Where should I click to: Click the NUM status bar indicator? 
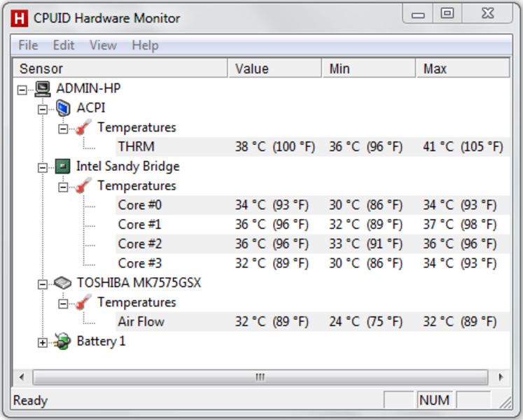tap(434, 400)
